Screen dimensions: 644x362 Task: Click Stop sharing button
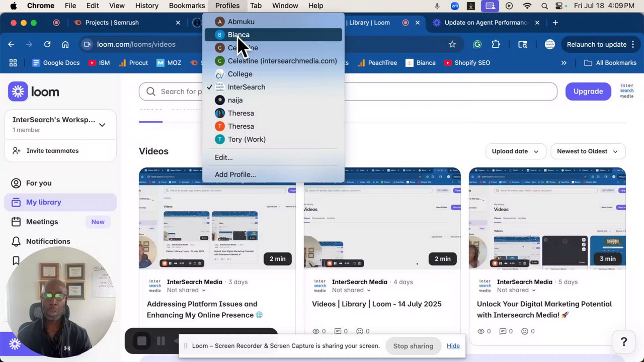(413, 346)
